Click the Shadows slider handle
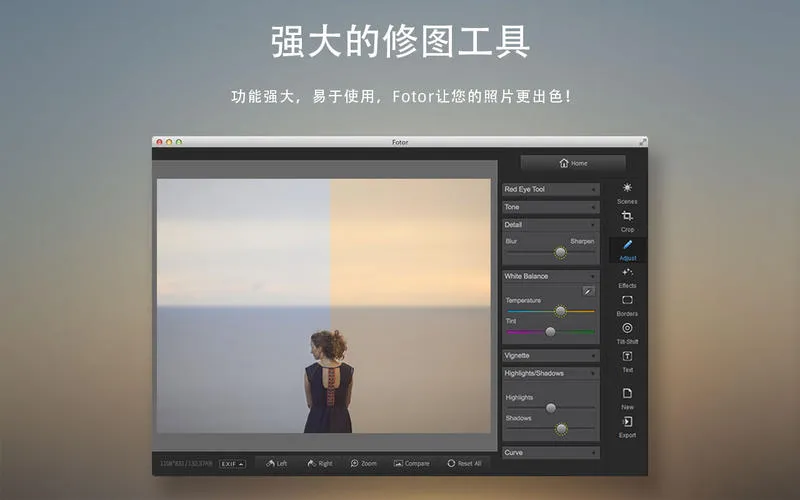 pos(561,429)
